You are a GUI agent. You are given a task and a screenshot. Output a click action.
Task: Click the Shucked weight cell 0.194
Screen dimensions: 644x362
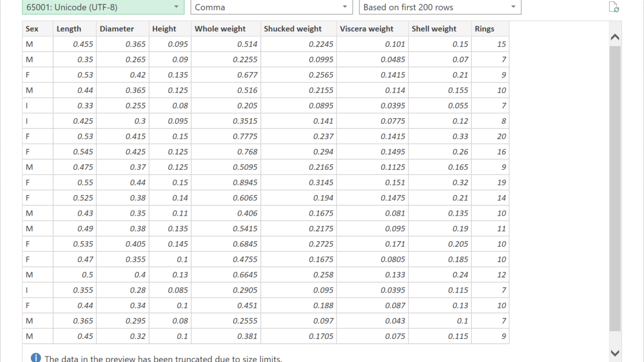tap(298, 198)
